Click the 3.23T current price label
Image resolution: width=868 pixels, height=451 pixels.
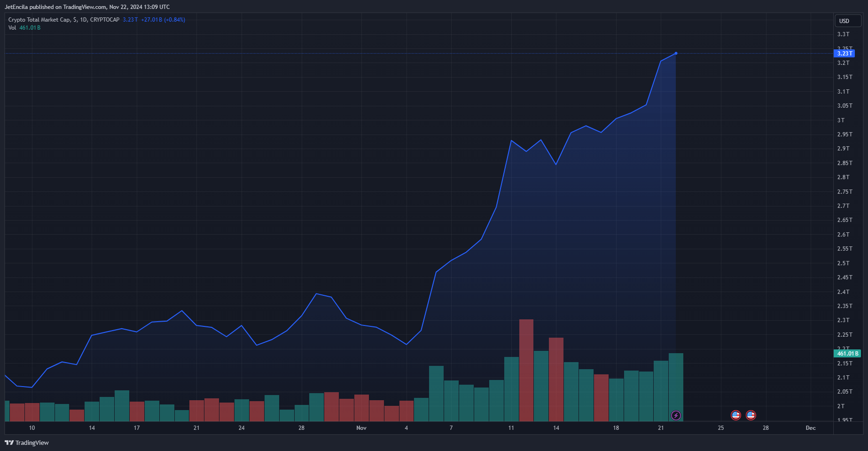click(844, 54)
